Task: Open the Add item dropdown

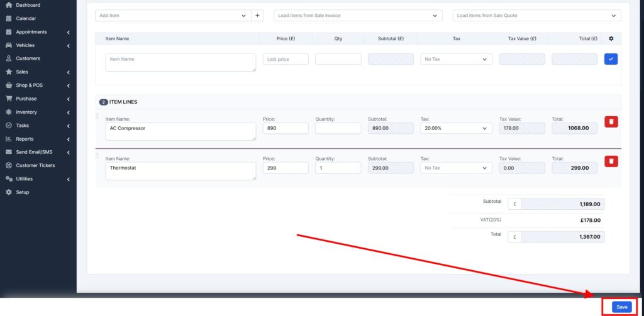Action: (172, 16)
